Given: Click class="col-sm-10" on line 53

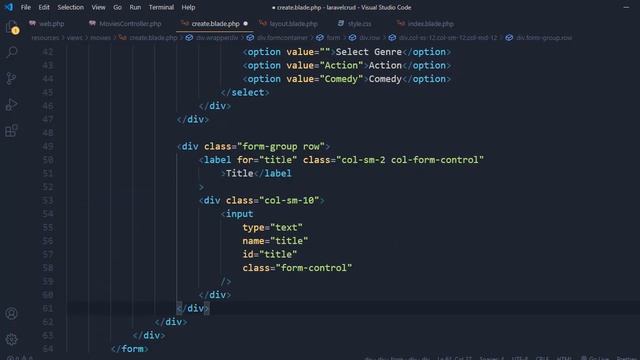Looking at the screenshot, I should click(272, 200).
